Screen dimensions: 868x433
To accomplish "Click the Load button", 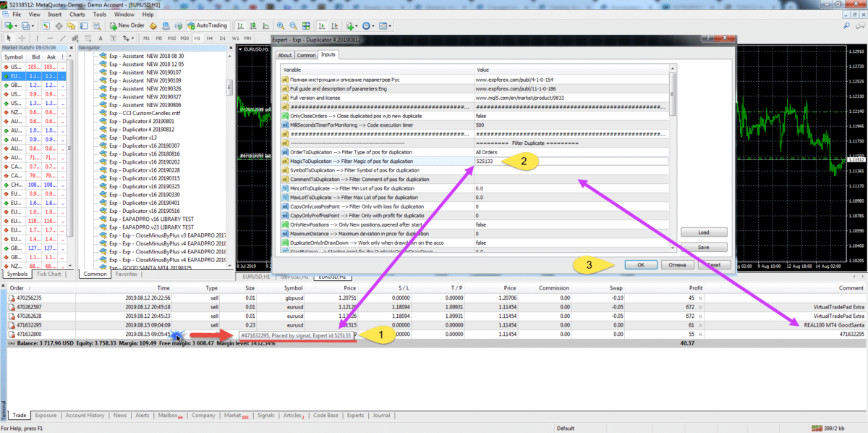I will pos(703,232).
